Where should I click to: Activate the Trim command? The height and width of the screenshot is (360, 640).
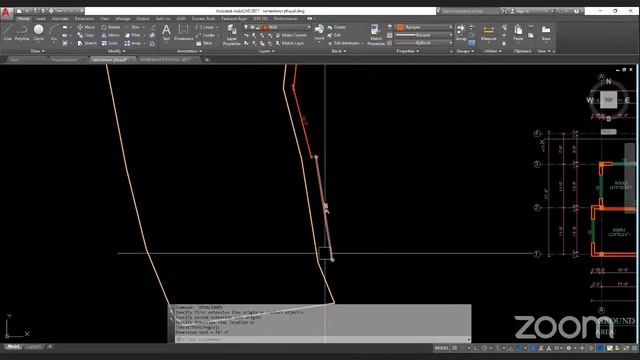[x=132, y=27]
